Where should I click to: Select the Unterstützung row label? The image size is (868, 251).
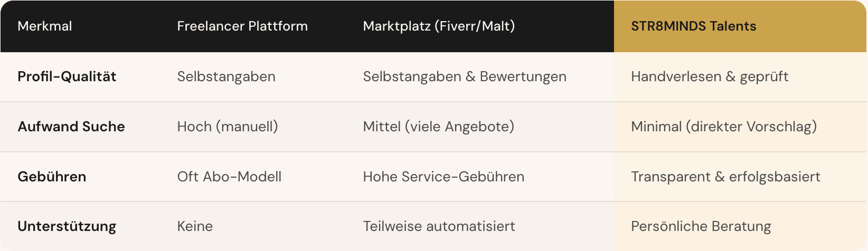click(67, 226)
